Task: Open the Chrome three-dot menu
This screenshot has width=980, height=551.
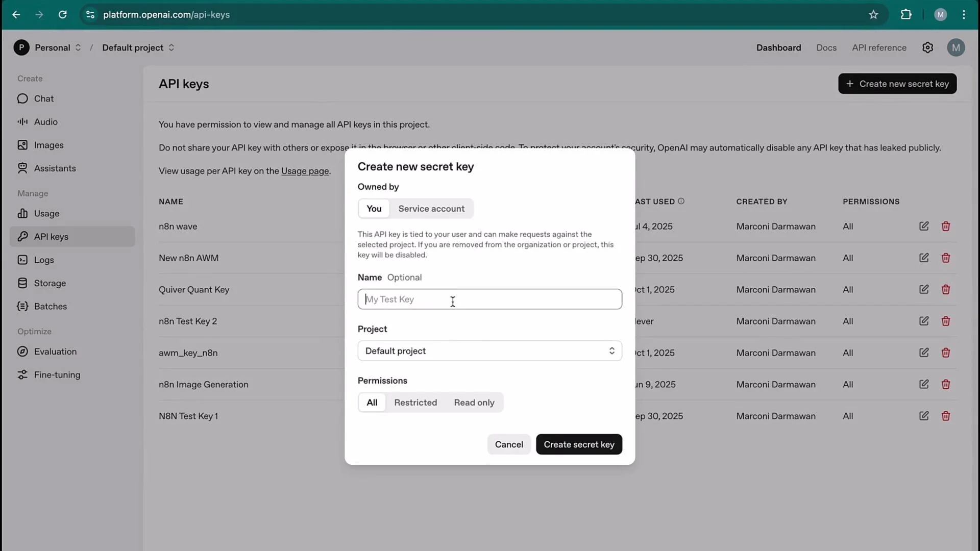Action: coord(964,15)
